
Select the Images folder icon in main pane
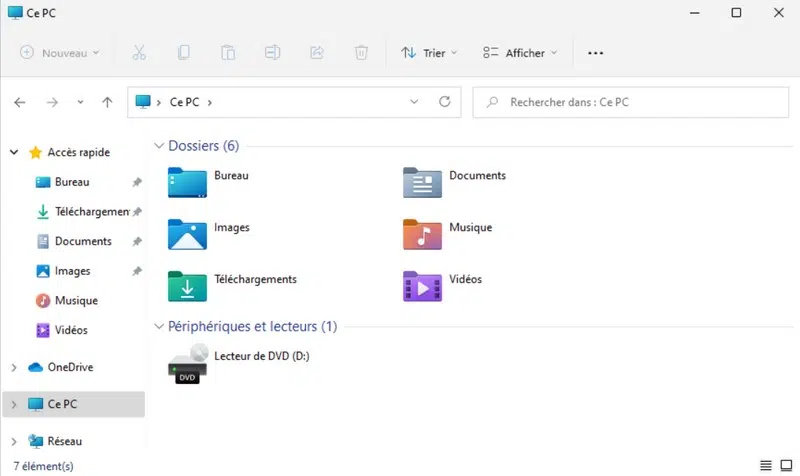click(x=187, y=234)
